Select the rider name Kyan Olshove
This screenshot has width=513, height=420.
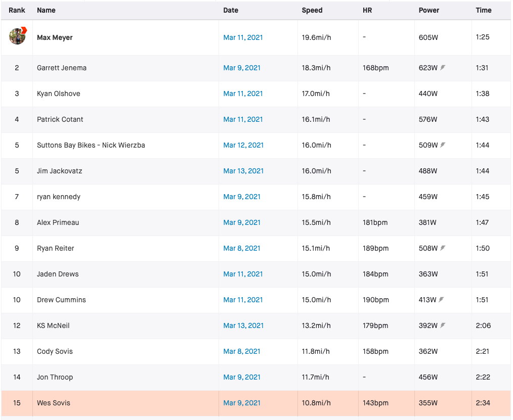[59, 94]
